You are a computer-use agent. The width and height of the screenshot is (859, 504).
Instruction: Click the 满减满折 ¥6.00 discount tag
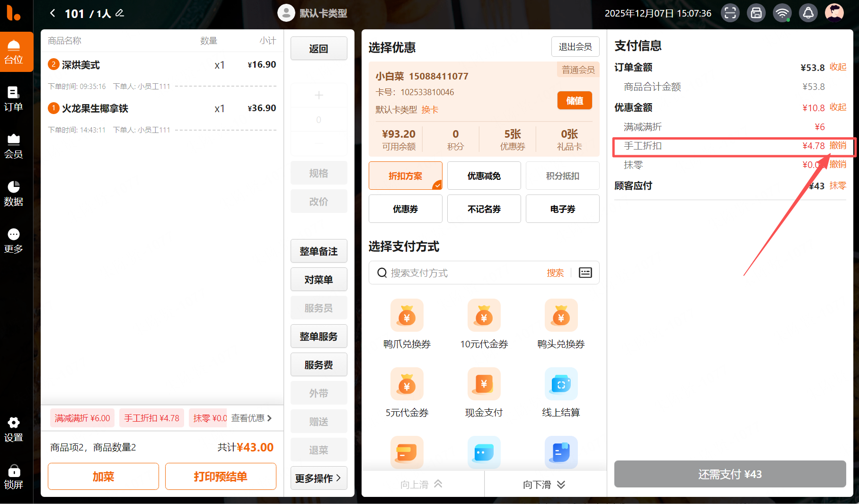pos(82,418)
